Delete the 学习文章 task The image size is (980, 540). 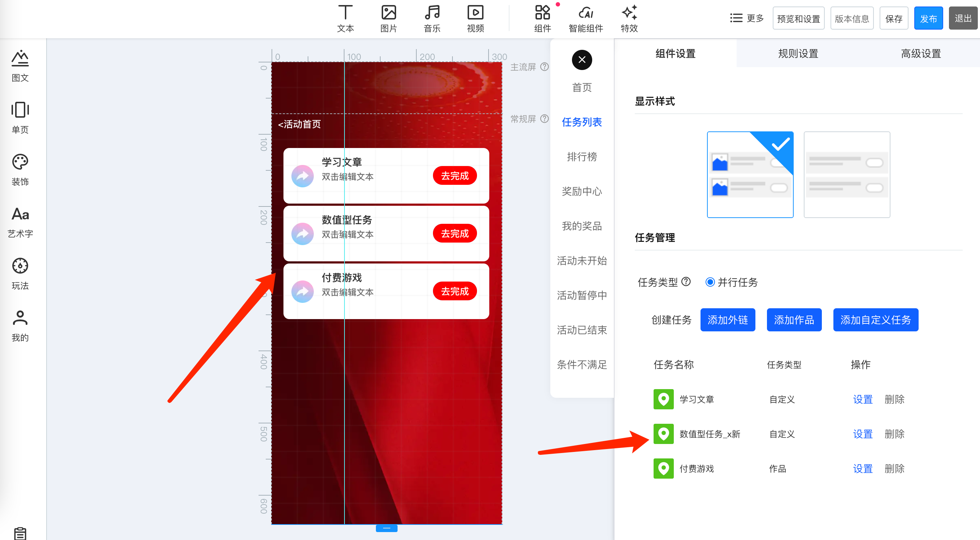894,399
